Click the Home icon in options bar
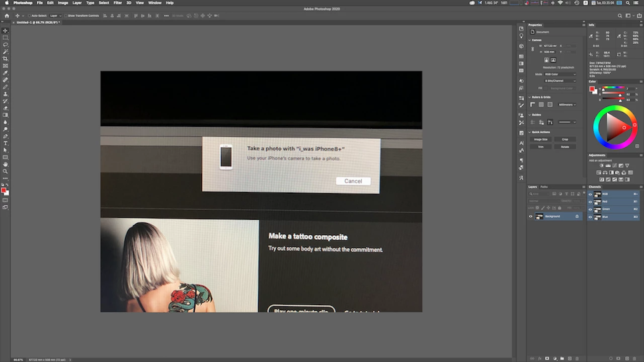The width and height of the screenshot is (644, 362). (7, 16)
